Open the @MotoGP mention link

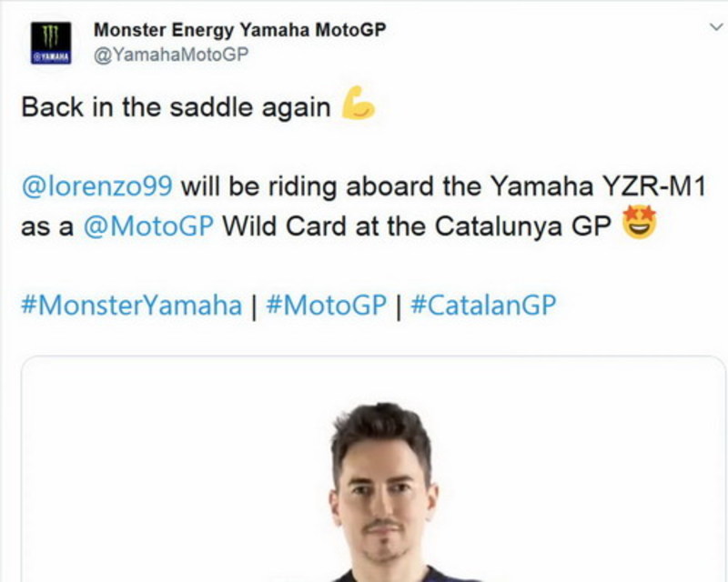coord(148,226)
